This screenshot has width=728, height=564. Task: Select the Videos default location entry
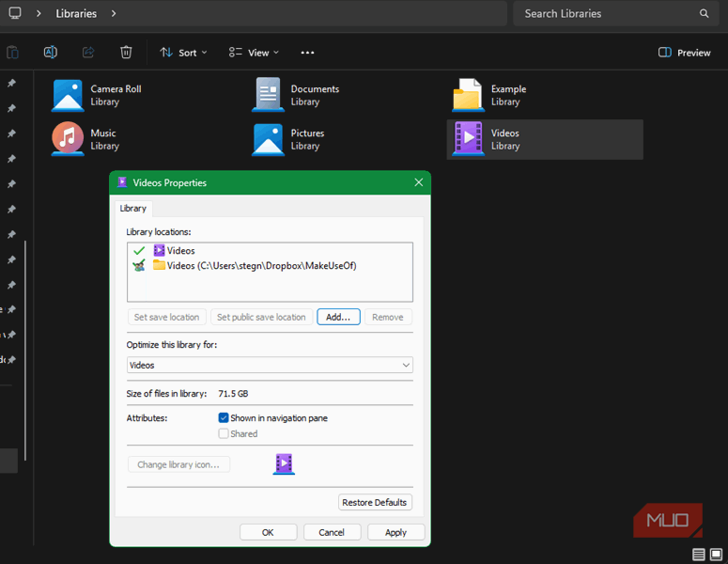(174, 250)
